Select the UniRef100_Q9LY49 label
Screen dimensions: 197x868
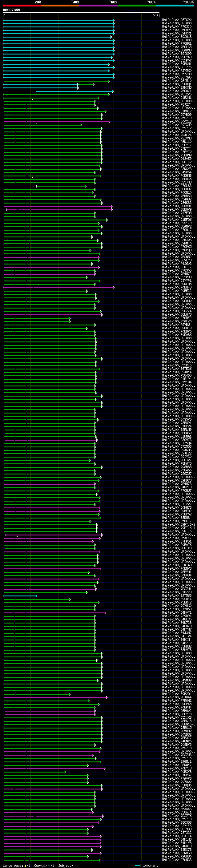click(177, 57)
